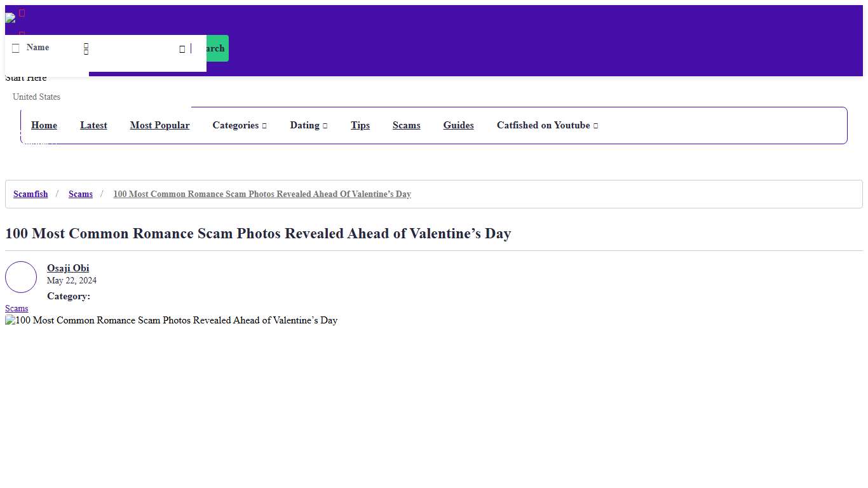Click the Scamfish site logo
This screenshot has width=868, height=488.
(11, 18)
